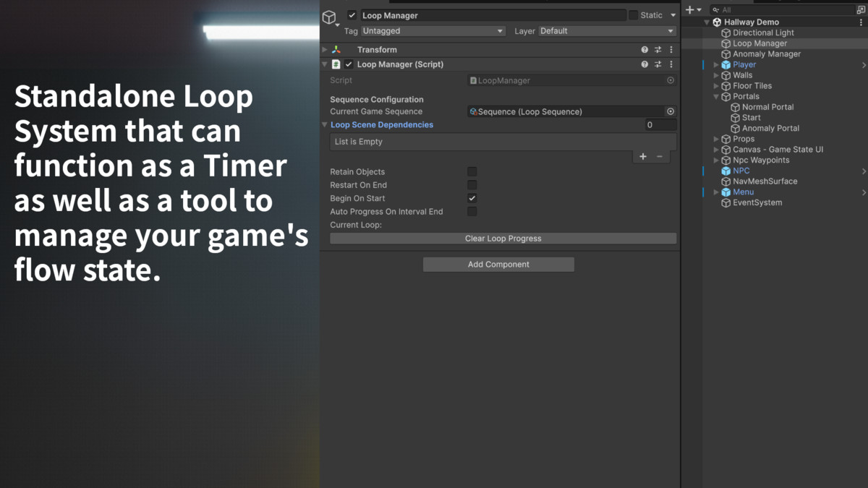
Task: Expand the Transform component foldout
Action: [325, 50]
